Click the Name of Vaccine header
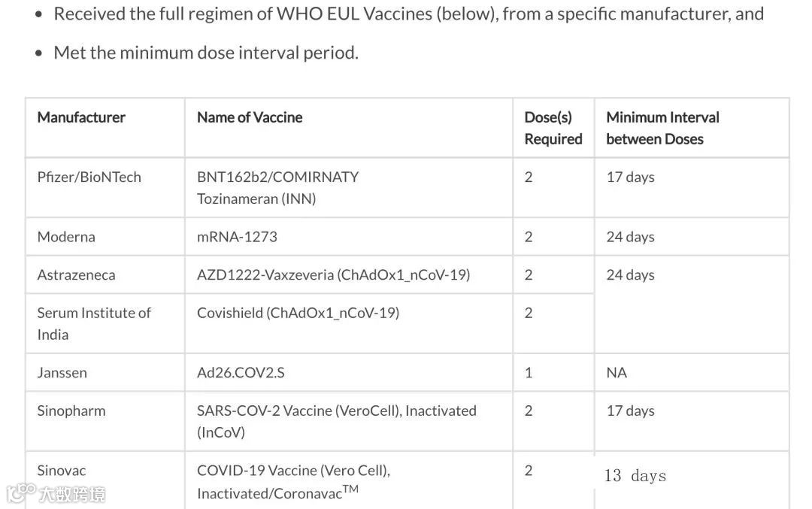The height and width of the screenshot is (509, 812). tap(250, 117)
